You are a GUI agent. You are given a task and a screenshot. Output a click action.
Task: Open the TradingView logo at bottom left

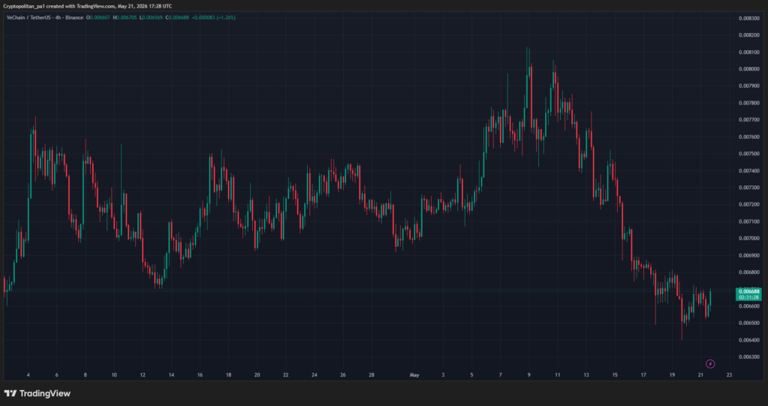tap(37, 393)
